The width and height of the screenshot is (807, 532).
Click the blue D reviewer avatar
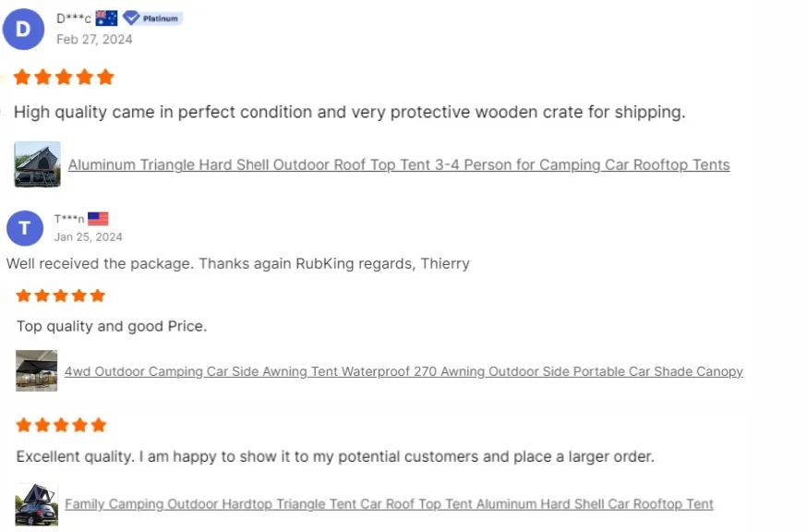click(24, 29)
